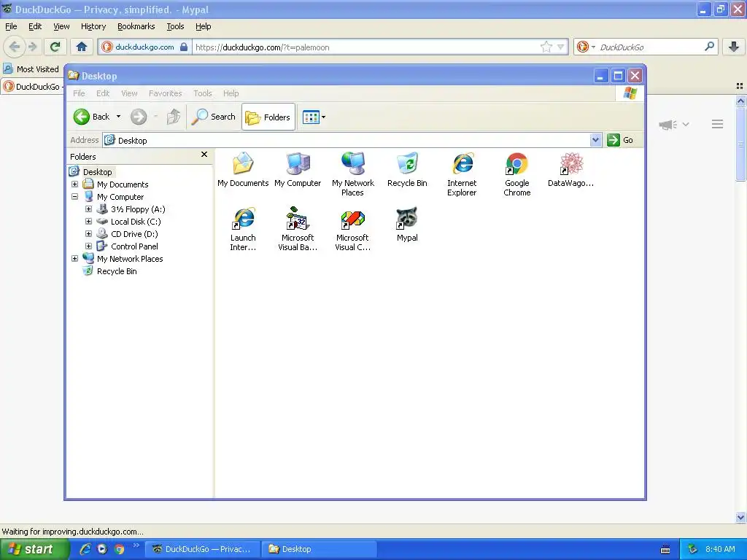Open the Mypal Help menu
The height and width of the screenshot is (560, 747).
(x=204, y=27)
